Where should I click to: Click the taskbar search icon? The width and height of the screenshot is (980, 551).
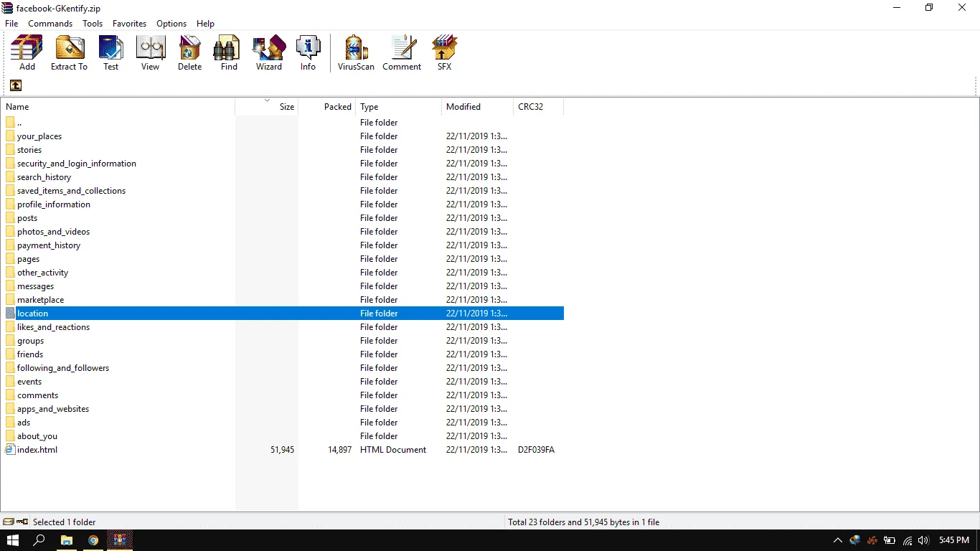(x=39, y=540)
